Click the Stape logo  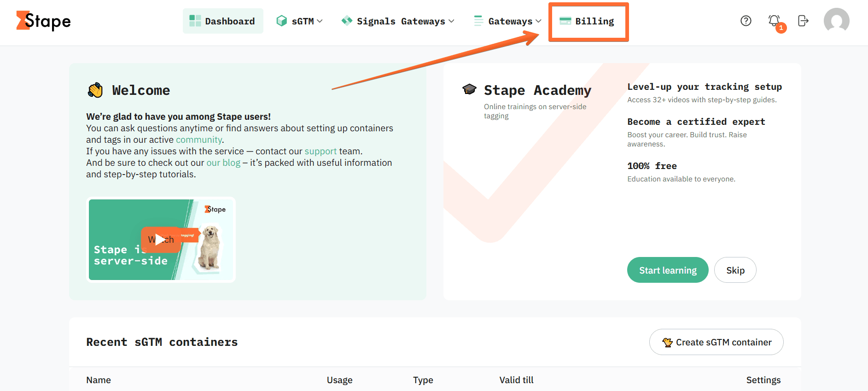coord(44,21)
